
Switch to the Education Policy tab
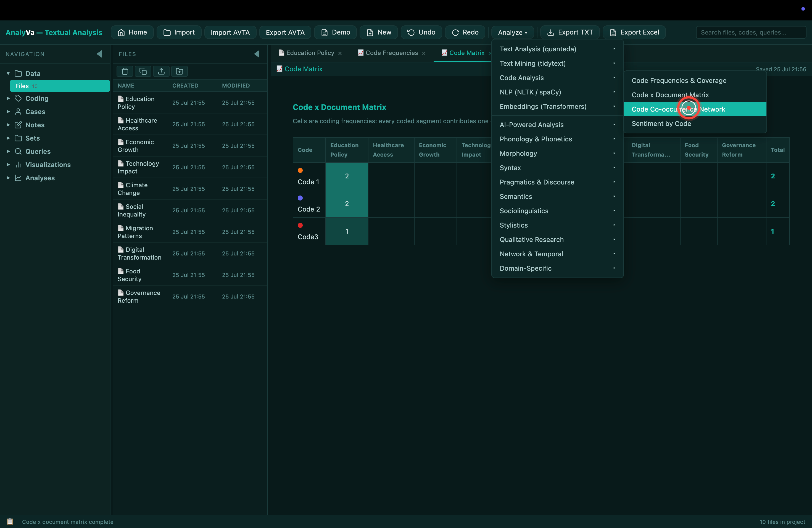pyautogui.click(x=310, y=53)
